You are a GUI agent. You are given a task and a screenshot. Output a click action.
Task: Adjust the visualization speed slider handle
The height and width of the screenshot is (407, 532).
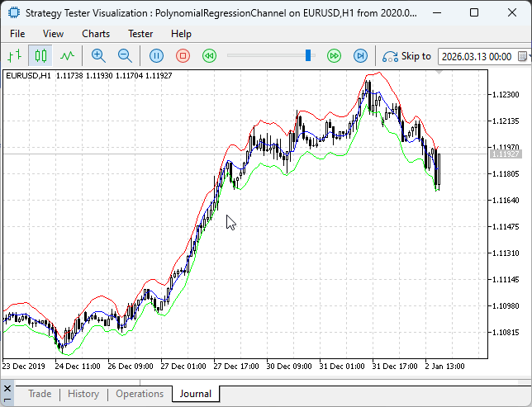click(308, 55)
